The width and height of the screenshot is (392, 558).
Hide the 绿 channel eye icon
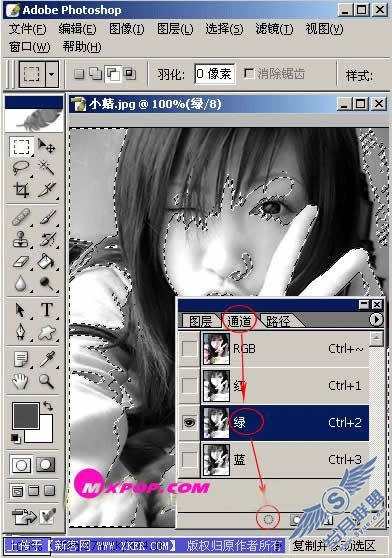coord(189,422)
